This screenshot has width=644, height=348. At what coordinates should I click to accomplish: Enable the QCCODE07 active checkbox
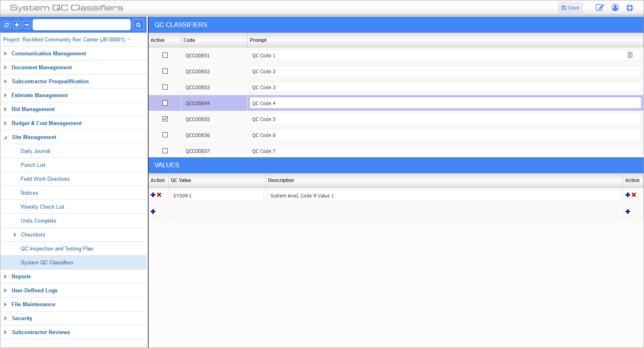tap(165, 151)
